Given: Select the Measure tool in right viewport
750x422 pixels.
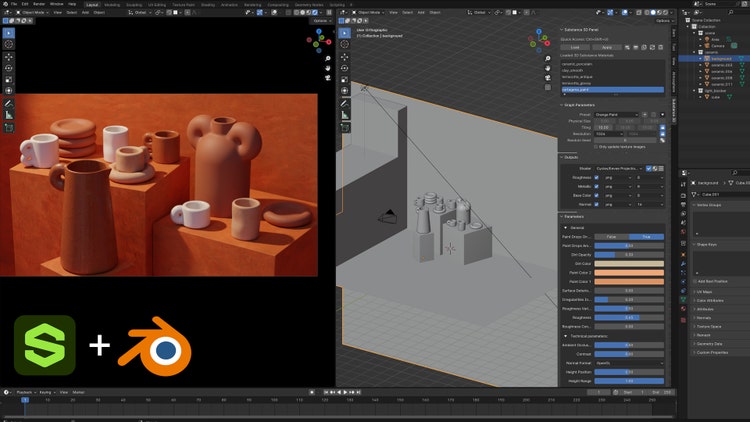Looking at the screenshot, I should 344,115.
